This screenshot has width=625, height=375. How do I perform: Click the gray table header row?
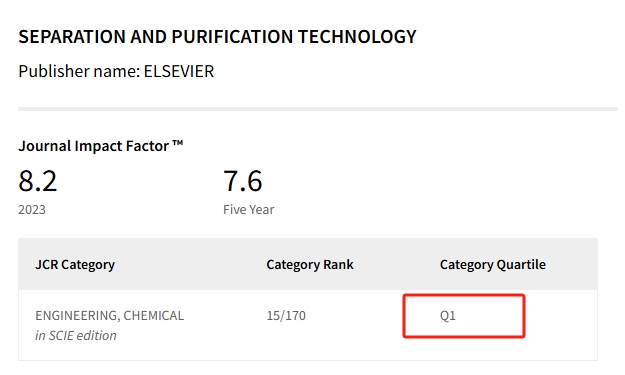308,264
